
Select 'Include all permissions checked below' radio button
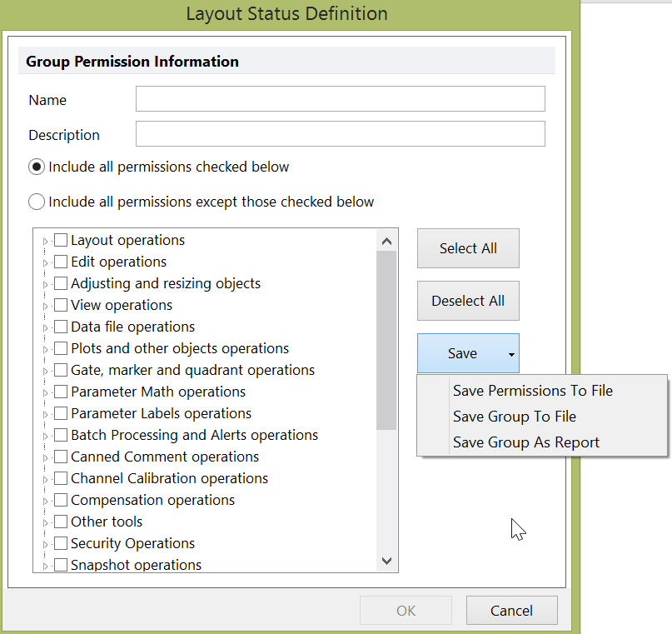coord(37,167)
